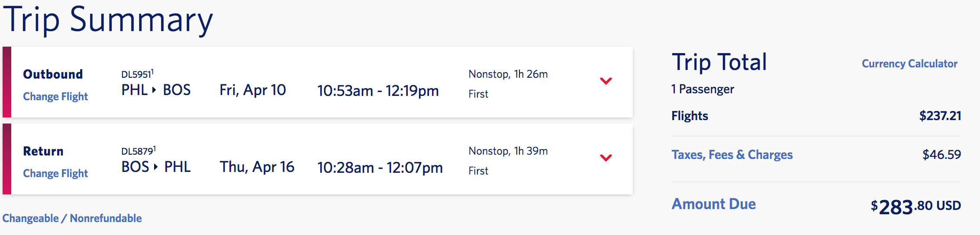Image resolution: width=980 pixels, height=235 pixels.
Task: Click Change Flight under Outbound
Action: (x=55, y=96)
